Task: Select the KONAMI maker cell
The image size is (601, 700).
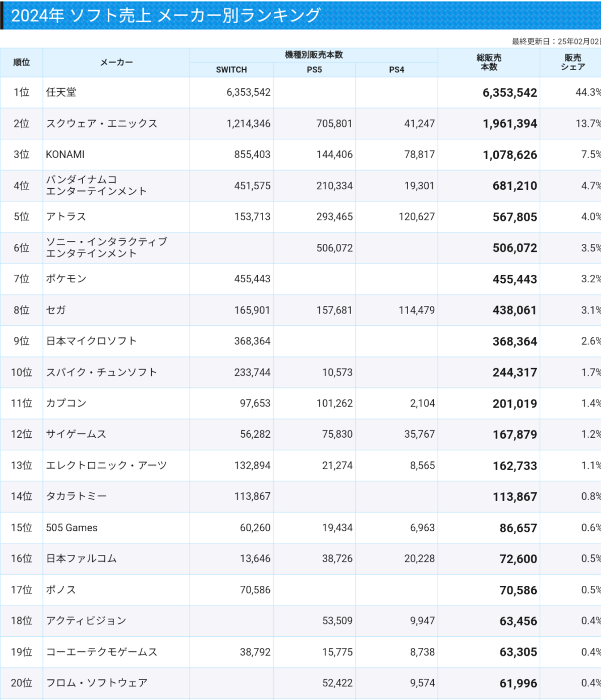Action: point(65,155)
